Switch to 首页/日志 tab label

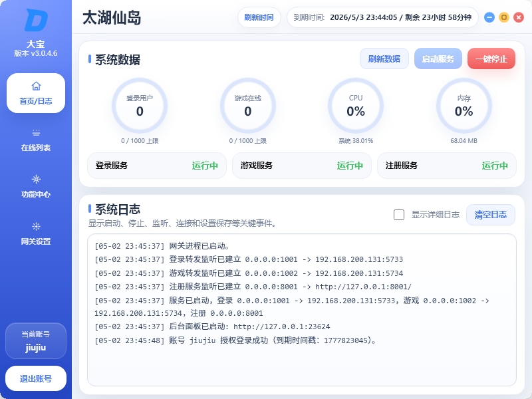(36, 101)
